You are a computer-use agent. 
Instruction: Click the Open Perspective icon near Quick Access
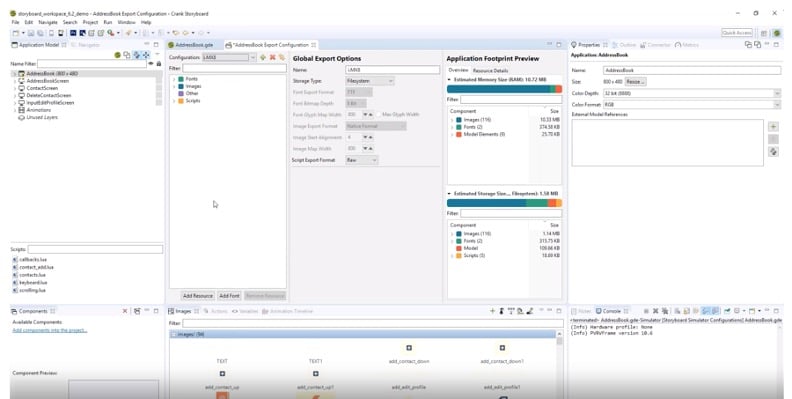(764, 33)
